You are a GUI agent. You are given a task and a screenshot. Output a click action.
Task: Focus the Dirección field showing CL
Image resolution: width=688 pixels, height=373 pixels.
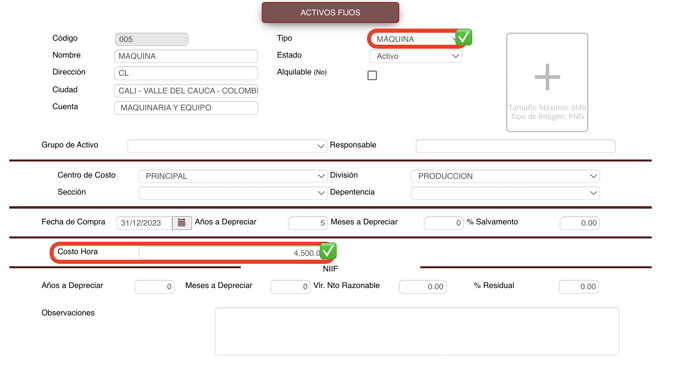186,73
